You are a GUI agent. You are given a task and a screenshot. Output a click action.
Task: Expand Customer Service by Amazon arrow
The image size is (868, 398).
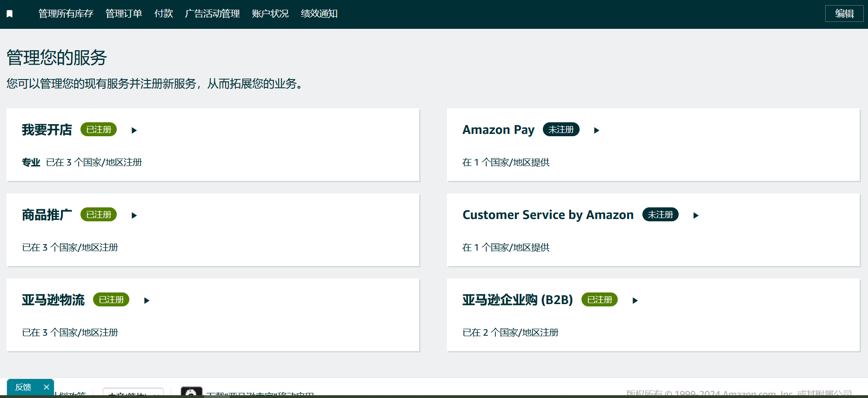click(696, 215)
